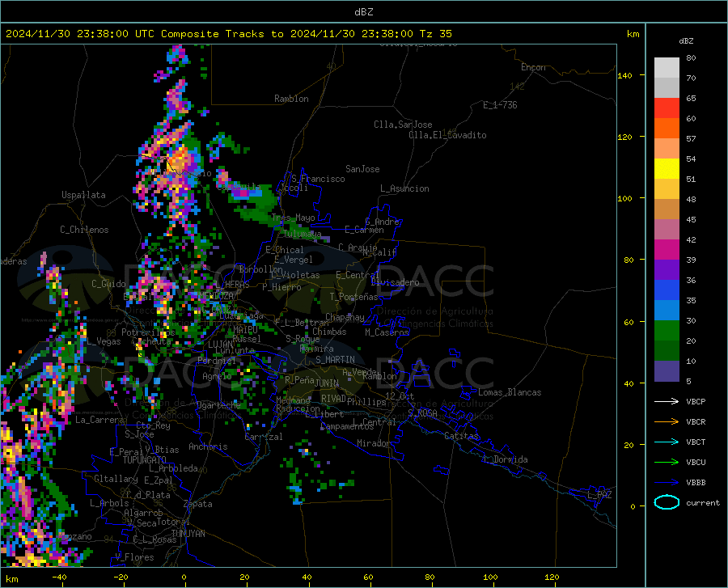Select the yellow 51-54 dBZ color swatch
Viewport: 728px width, 588px height.
pos(667,169)
